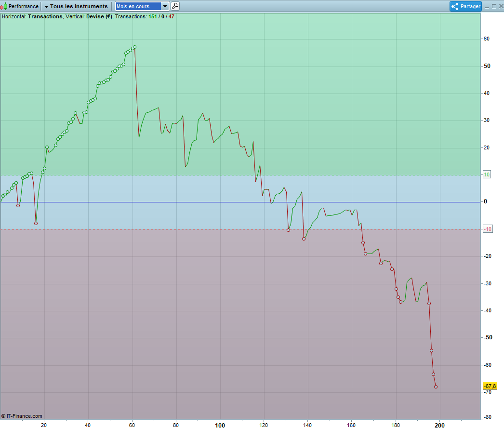Open the settings wrench icon
The width and height of the screenshot is (504, 428).
coord(175,6)
